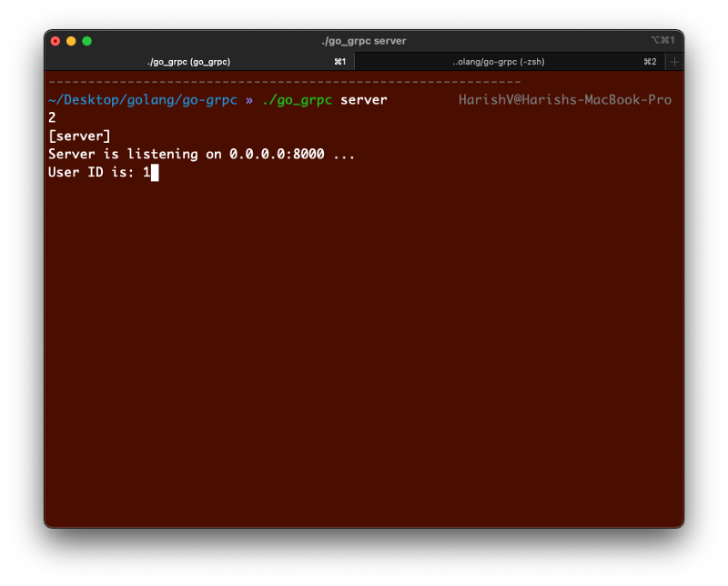Click the window title ./go_grpc server
This screenshot has height=586, width=728.
[363, 41]
